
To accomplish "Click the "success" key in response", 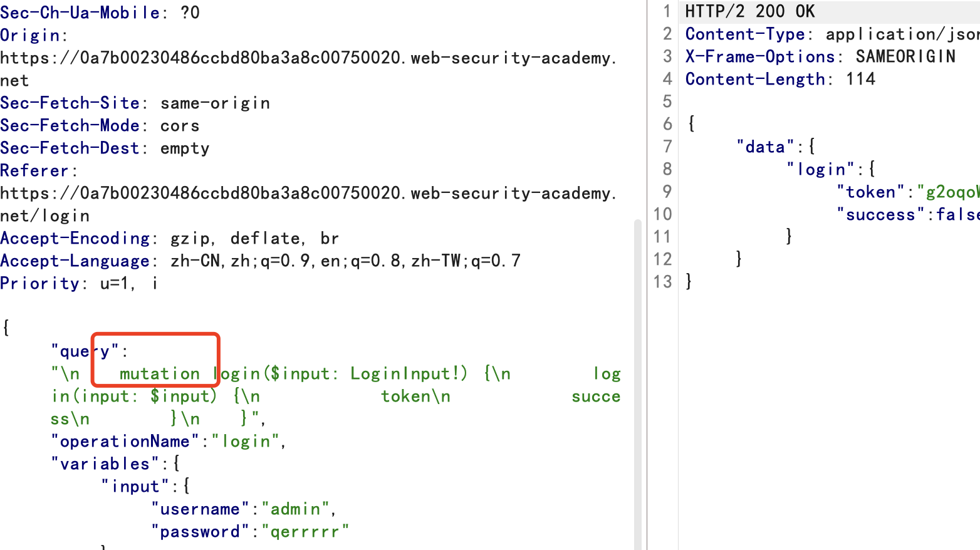I will [x=880, y=215].
